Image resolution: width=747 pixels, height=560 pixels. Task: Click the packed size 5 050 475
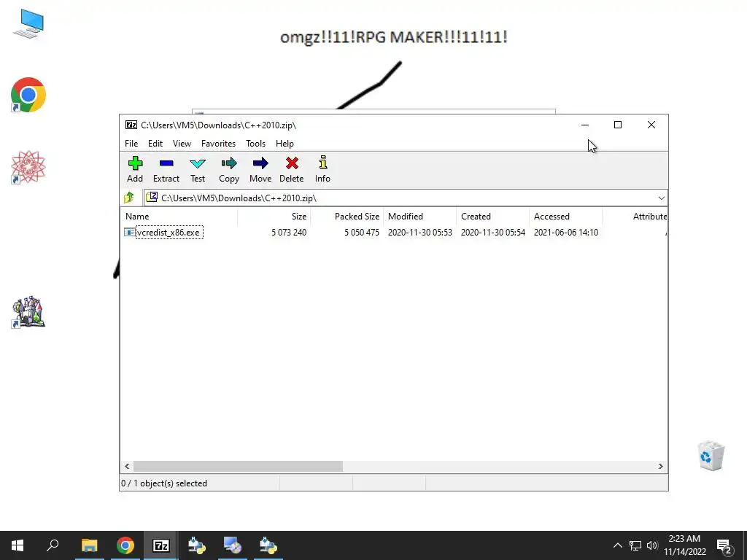click(x=362, y=233)
